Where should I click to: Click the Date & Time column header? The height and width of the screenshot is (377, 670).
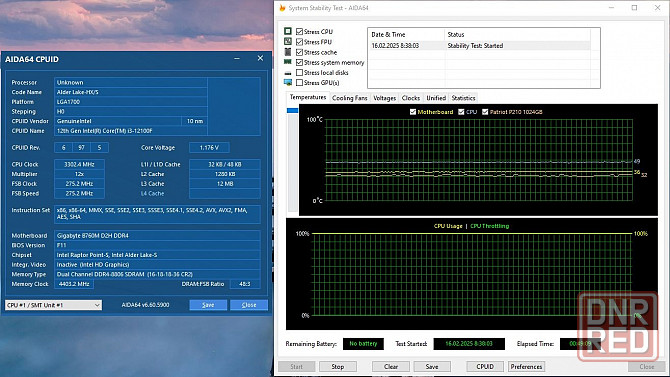[x=406, y=35]
